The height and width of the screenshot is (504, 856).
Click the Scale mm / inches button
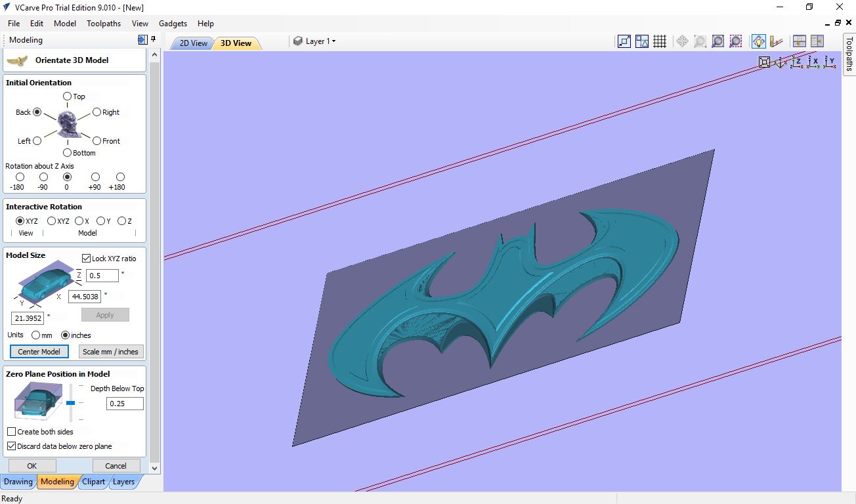pyautogui.click(x=110, y=352)
